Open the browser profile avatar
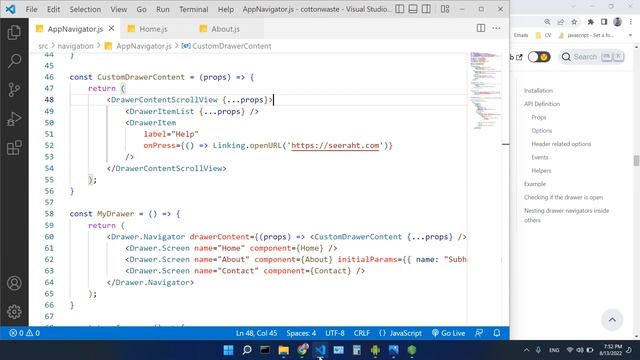Image resolution: width=640 pixels, height=360 pixels. (617, 22)
